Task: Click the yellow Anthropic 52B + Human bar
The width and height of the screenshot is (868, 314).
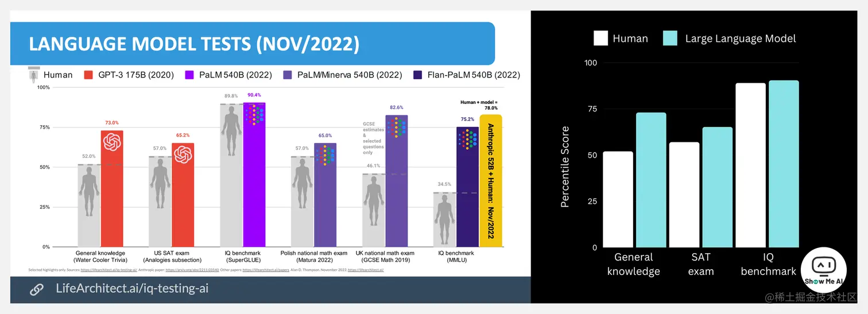Action: (490, 180)
